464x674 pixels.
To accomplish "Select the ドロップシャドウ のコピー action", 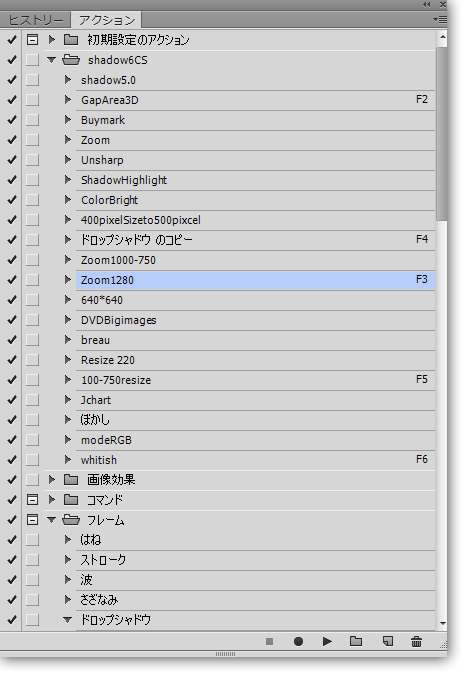I will (x=255, y=240).
